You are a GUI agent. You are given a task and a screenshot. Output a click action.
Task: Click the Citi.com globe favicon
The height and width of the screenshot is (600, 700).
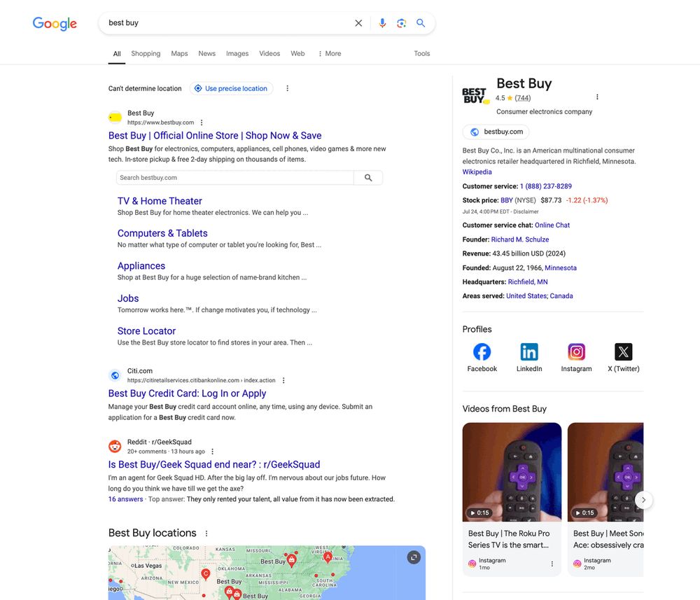115,375
